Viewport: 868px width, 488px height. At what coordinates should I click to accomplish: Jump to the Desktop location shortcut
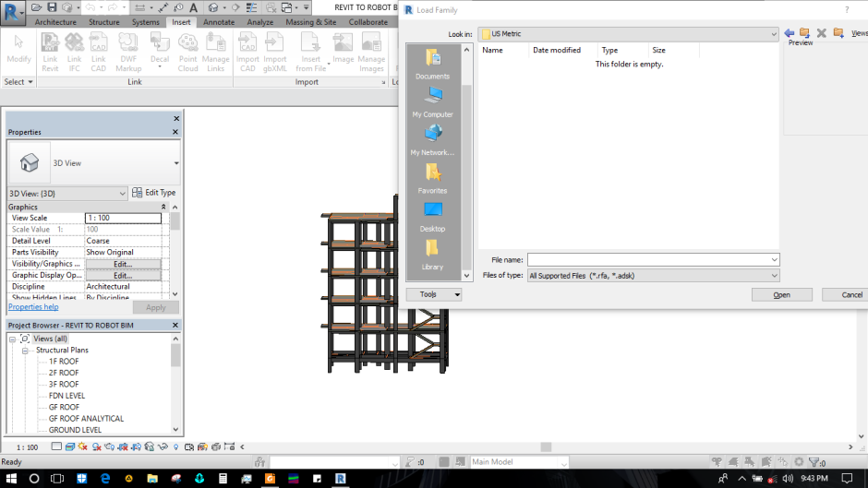click(x=432, y=215)
